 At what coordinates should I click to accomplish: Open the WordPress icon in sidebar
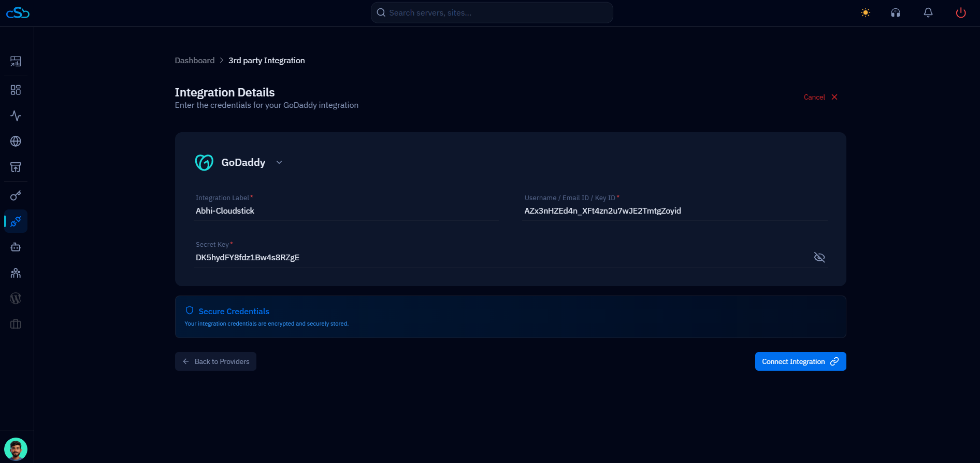(x=16, y=299)
